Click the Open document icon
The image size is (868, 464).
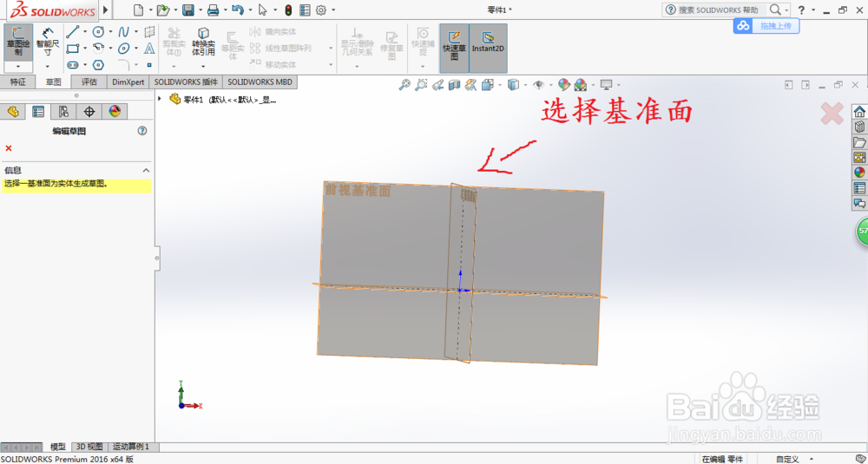[x=163, y=10]
